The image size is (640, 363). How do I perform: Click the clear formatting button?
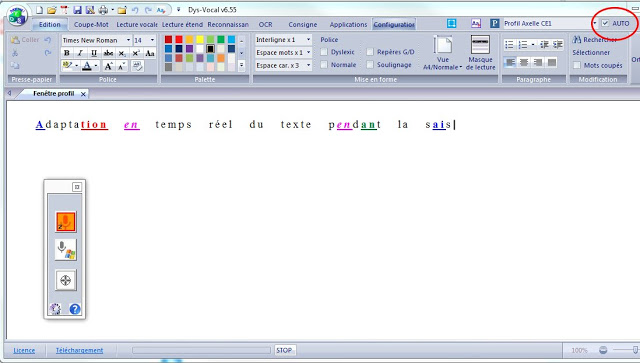[137, 65]
